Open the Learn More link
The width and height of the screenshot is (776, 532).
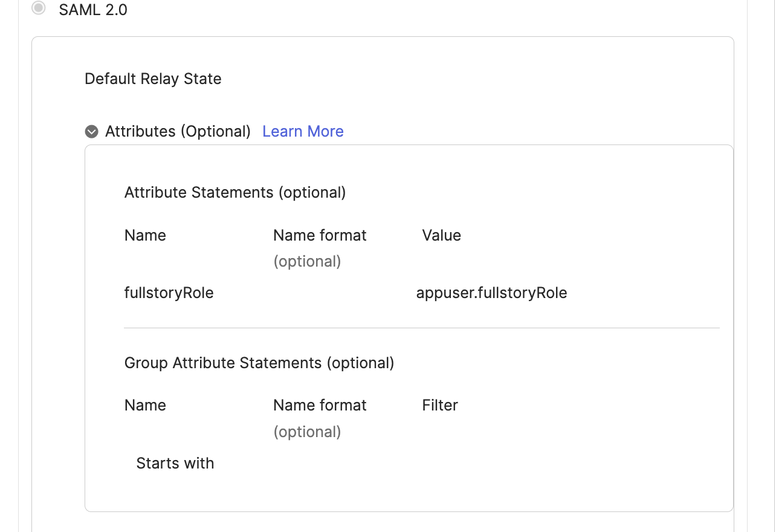pyautogui.click(x=303, y=131)
